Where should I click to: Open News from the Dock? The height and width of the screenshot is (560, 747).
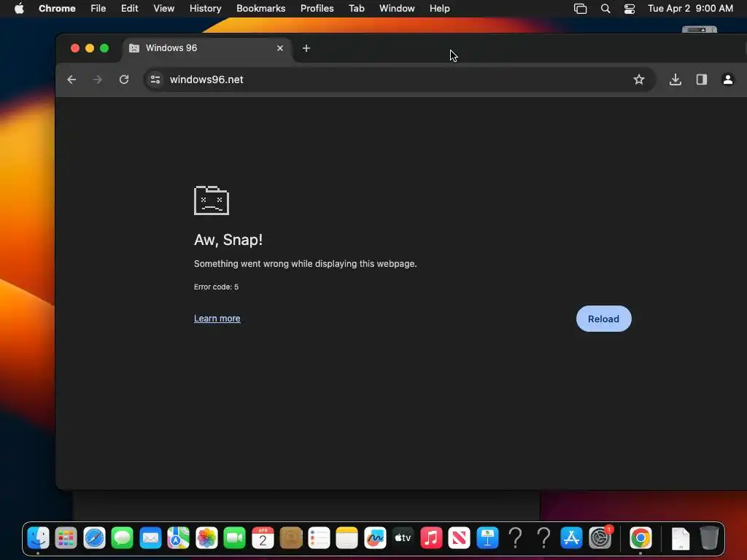[460, 538]
